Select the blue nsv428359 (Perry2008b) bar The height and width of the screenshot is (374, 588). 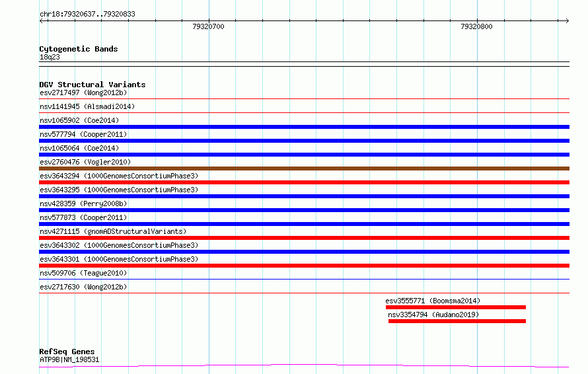[304, 210]
